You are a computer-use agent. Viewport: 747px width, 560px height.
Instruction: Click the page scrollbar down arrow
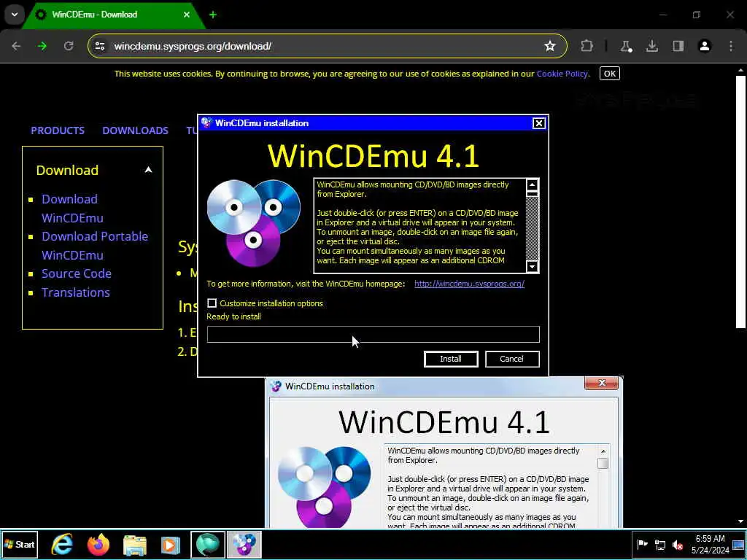[x=740, y=521]
